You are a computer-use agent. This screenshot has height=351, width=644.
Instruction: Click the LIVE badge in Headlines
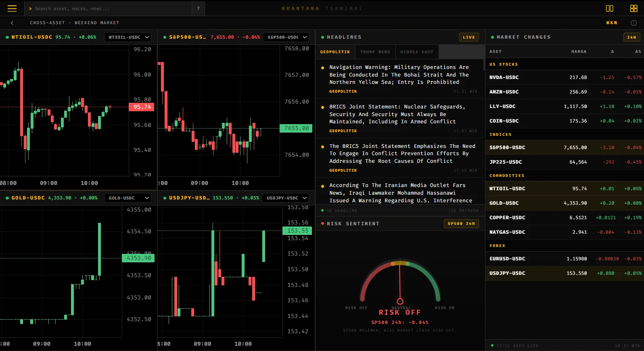[469, 37]
